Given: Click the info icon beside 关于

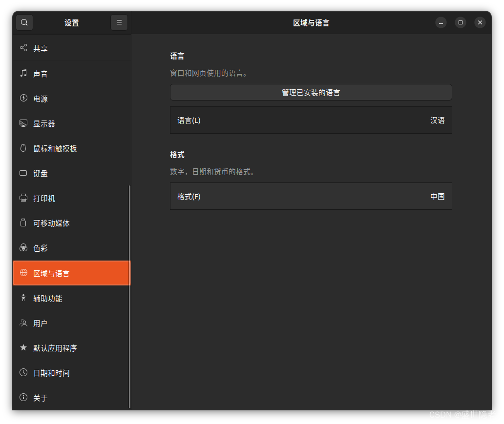Looking at the screenshot, I should click(23, 398).
